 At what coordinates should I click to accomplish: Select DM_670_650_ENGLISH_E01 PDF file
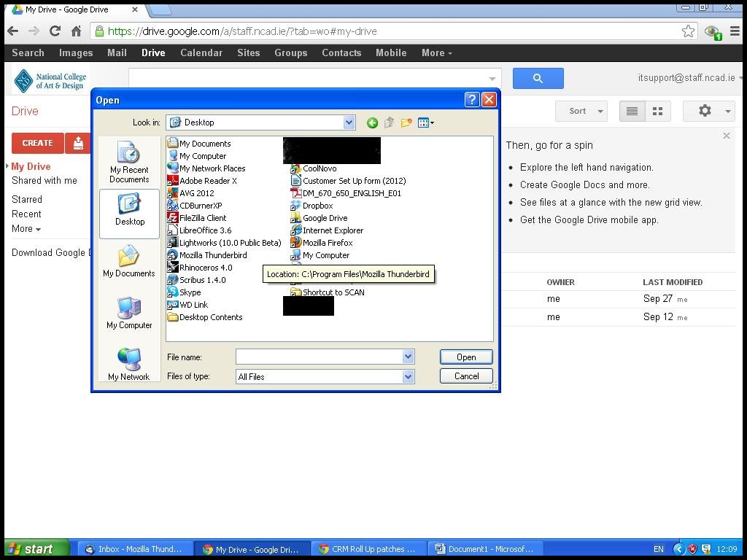(346, 193)
